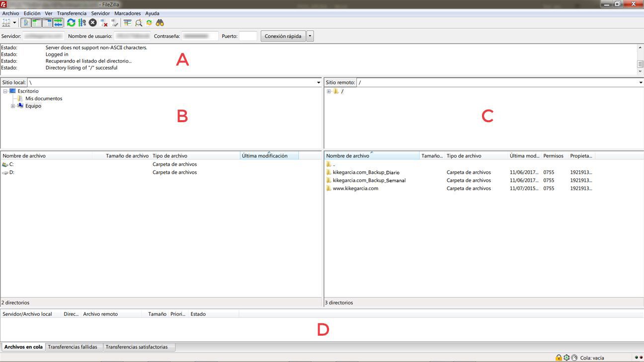
Task: Toggle transfer queue display
Action: tap(58, 22)
